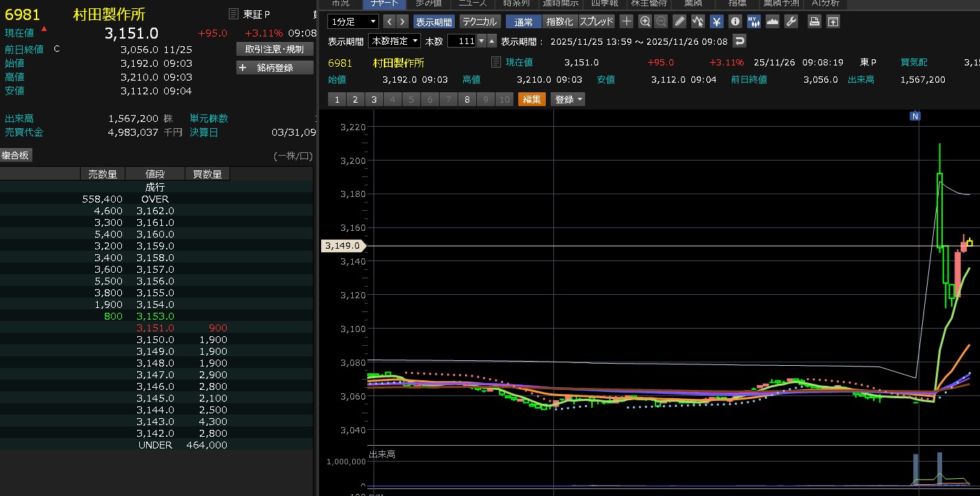The height and width of the screenshot is (496, 980).
Task: Open the info circle icon
Action: point(735,21)
